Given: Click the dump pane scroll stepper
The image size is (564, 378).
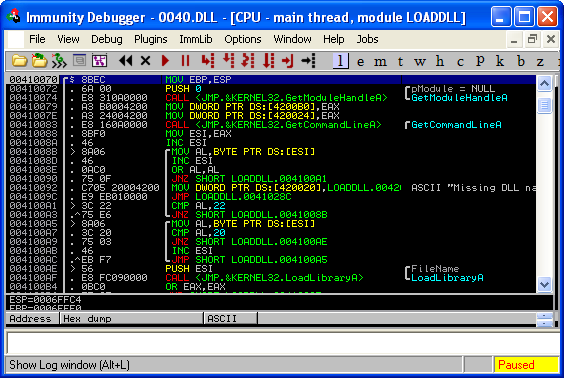Looking at the screenshot, I should (x=544, y=319).
